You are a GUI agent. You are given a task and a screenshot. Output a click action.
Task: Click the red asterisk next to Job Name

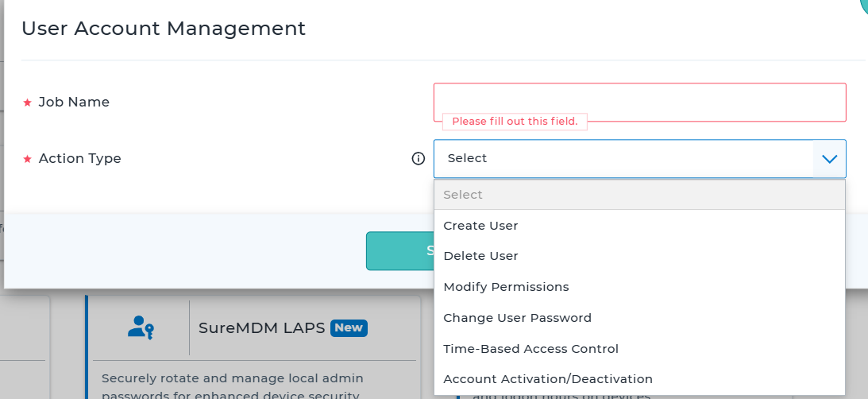pyautogui.click(x=27, y=103)
